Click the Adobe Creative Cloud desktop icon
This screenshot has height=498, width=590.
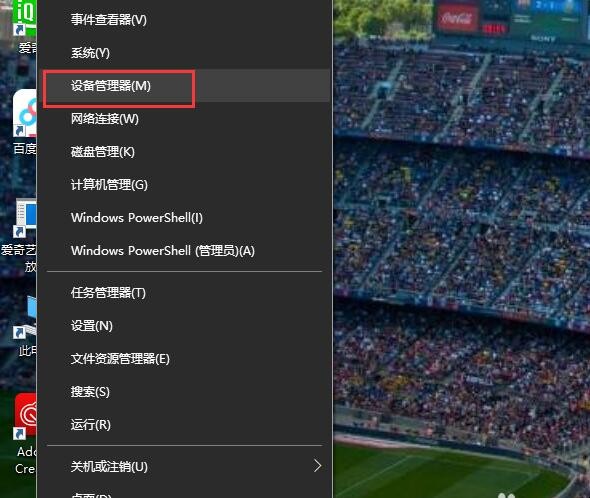(26, 416)
